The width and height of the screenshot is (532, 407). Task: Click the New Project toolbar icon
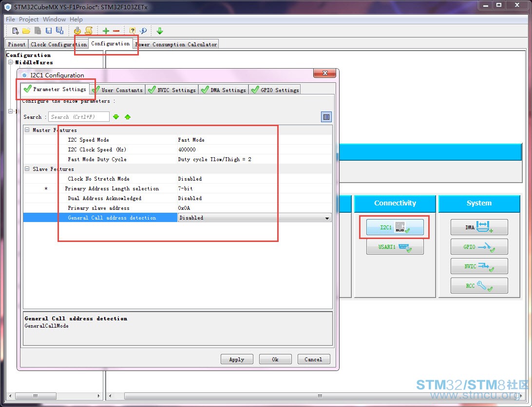[15, 31]
